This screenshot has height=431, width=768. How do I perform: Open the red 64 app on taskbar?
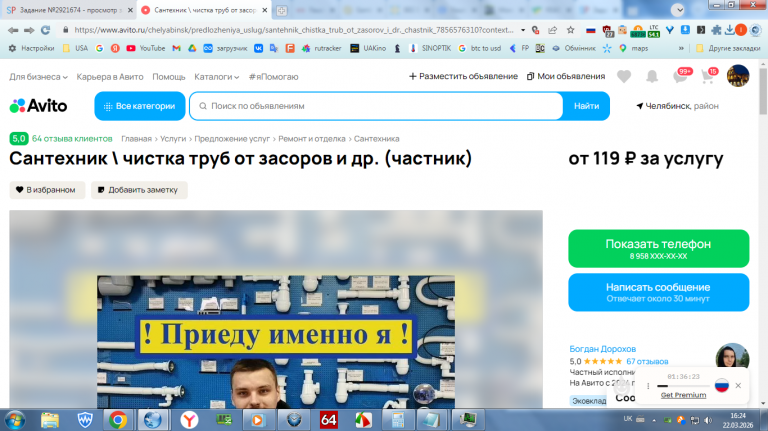329,420
